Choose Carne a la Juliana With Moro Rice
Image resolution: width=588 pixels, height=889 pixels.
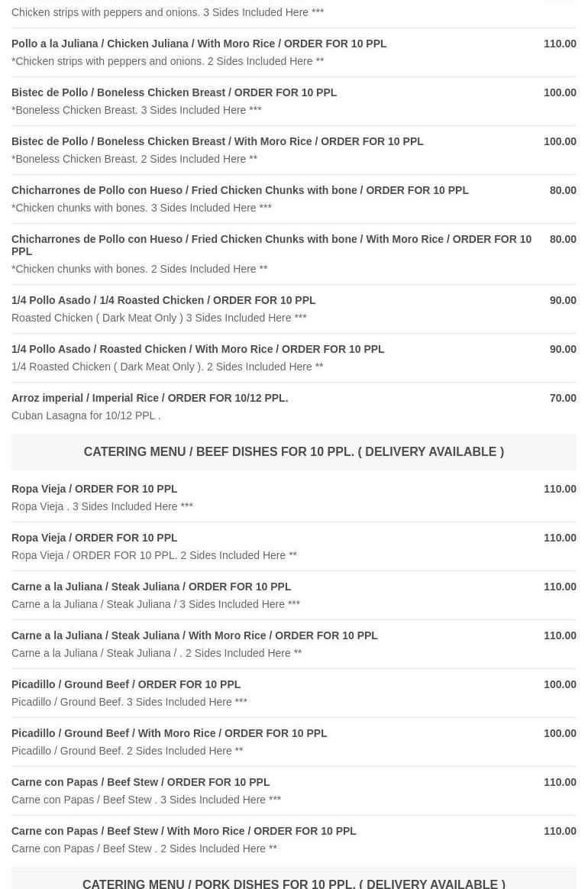195,636
